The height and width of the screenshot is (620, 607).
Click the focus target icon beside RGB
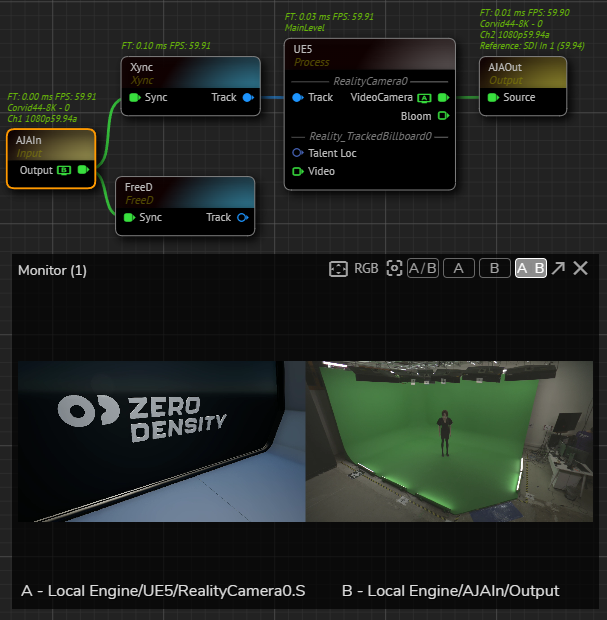click(x=394, y=269)
